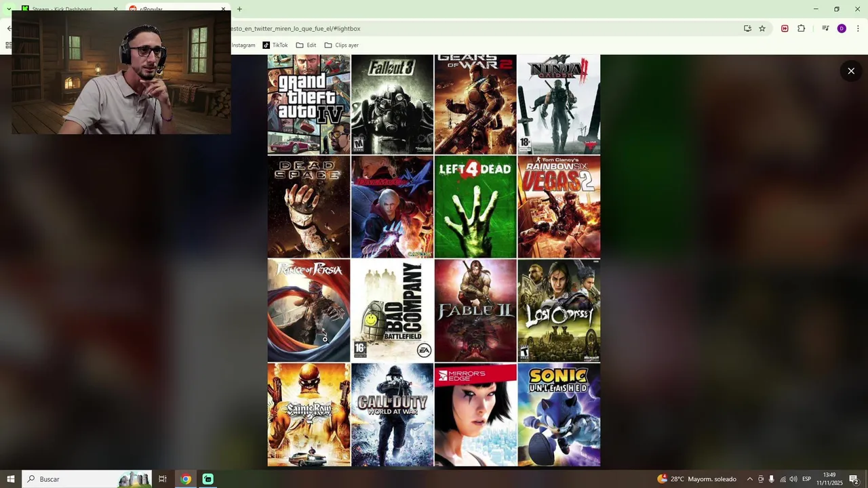Click the Saints Row 2 cover
The height and width of the screenshot is (488, 868).
309,415
